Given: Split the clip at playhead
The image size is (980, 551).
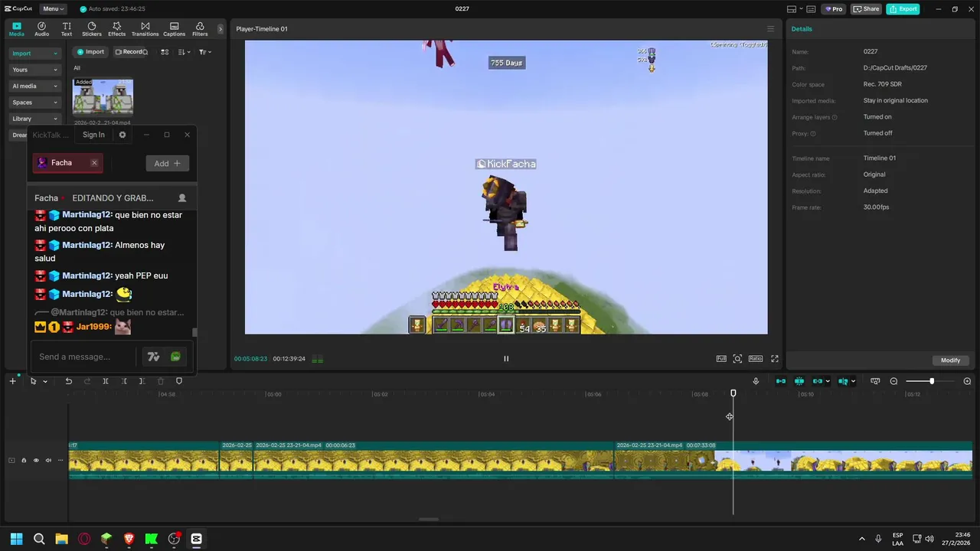Looking at the screenshot, I should click(106, 381).
